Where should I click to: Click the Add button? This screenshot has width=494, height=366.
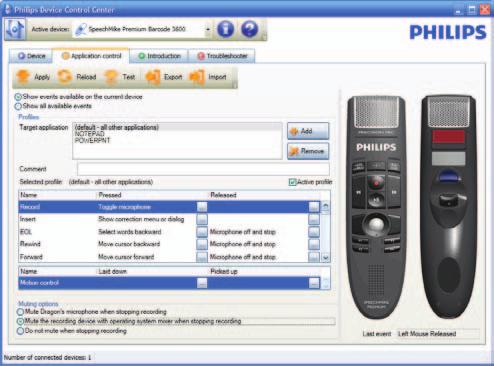click(x=308, y=131)
